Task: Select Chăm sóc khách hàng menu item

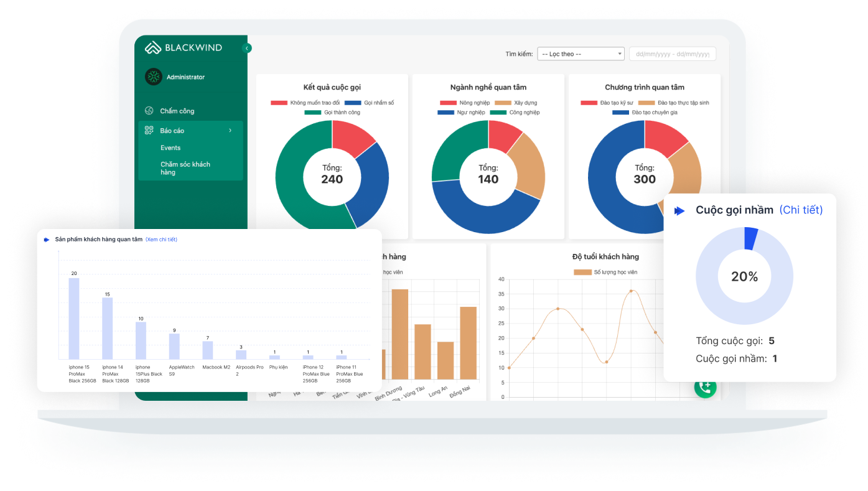Action: tap(185, 168)
